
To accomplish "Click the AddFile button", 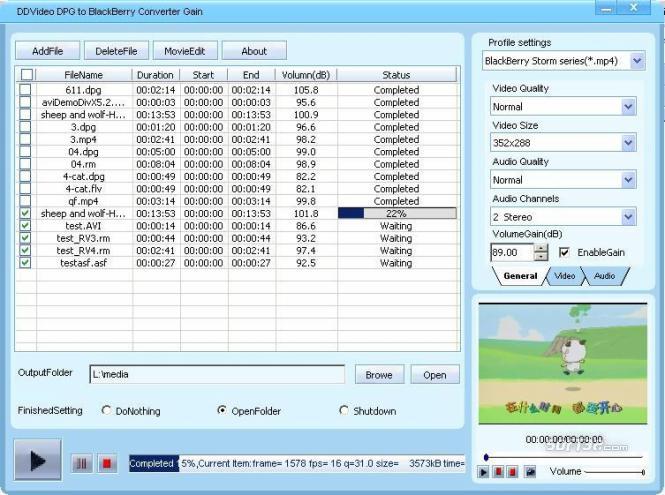I will 48,51.
